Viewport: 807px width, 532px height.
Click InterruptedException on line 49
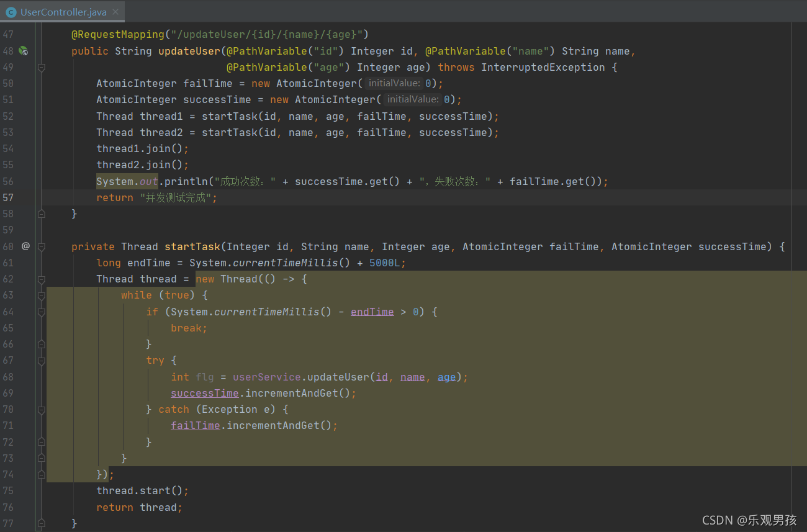click(543, 67)
